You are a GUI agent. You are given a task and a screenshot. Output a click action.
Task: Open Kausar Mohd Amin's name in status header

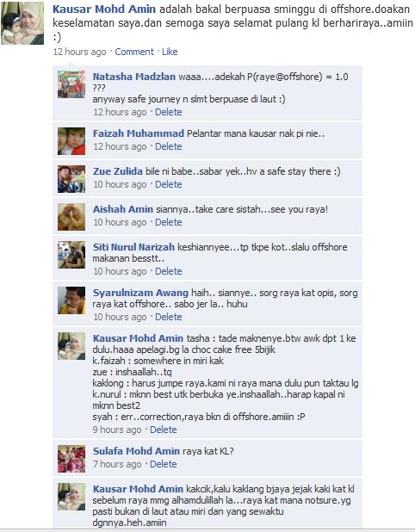[x=104, y=9]
